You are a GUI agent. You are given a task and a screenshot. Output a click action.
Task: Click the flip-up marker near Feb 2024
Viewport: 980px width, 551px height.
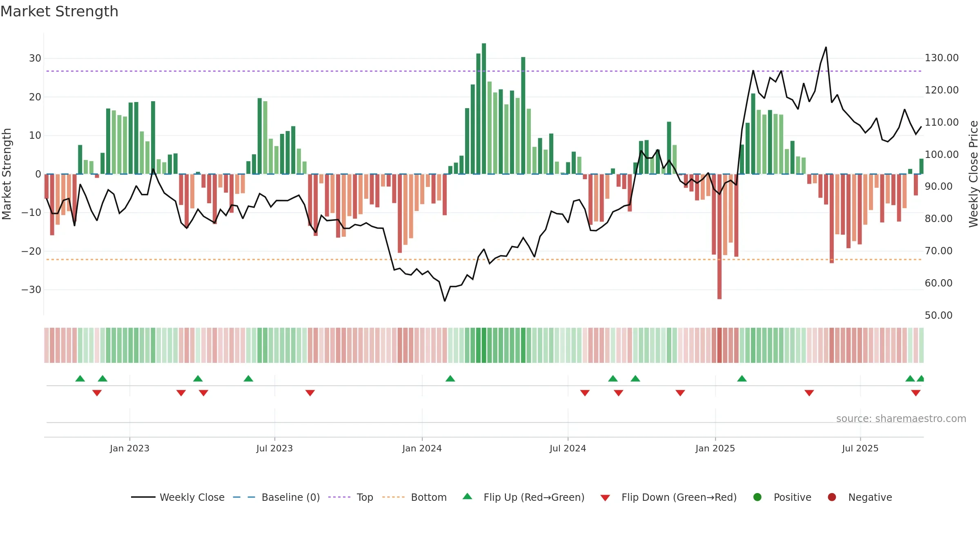pos(450,379)
